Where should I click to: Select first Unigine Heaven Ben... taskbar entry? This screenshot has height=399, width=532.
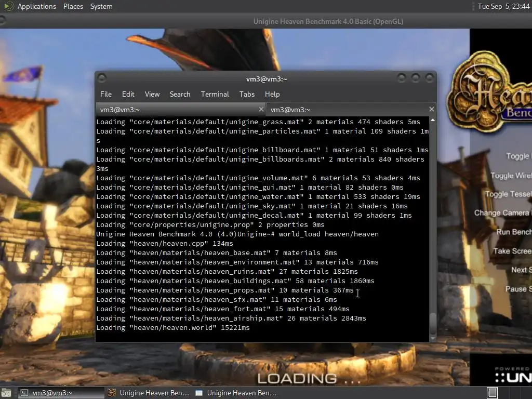point(148,393)
